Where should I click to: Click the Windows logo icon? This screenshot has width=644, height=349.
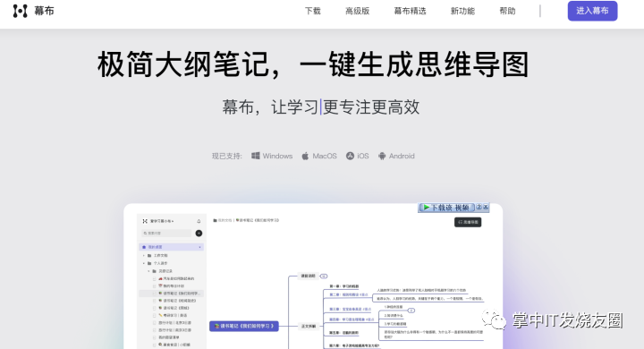(x=256, y=156)
